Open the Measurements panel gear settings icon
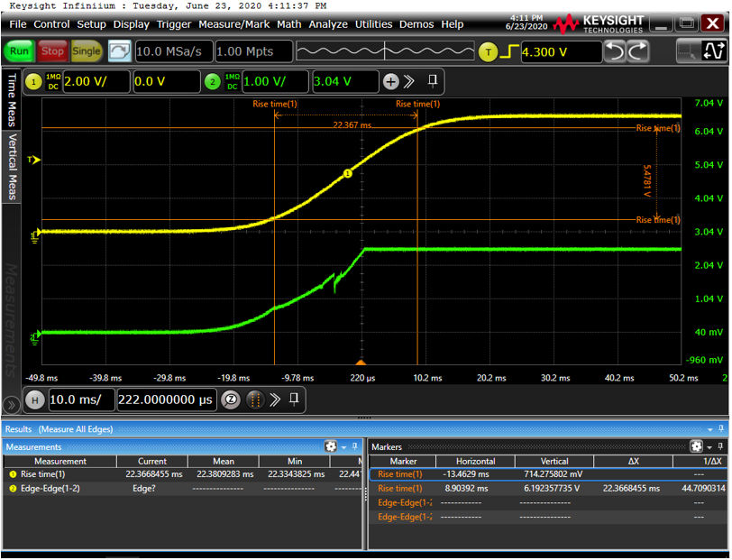 point(331,447)
